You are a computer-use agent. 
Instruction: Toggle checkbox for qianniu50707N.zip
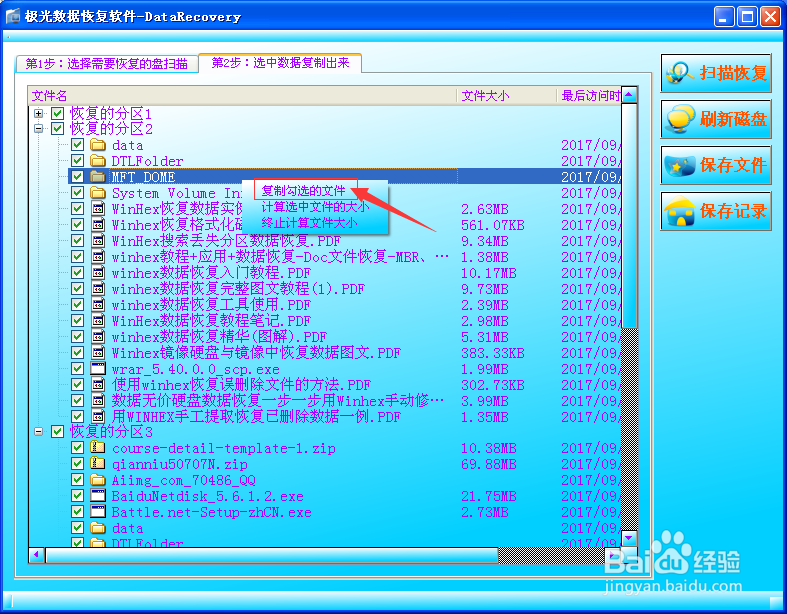click(77, 464)
